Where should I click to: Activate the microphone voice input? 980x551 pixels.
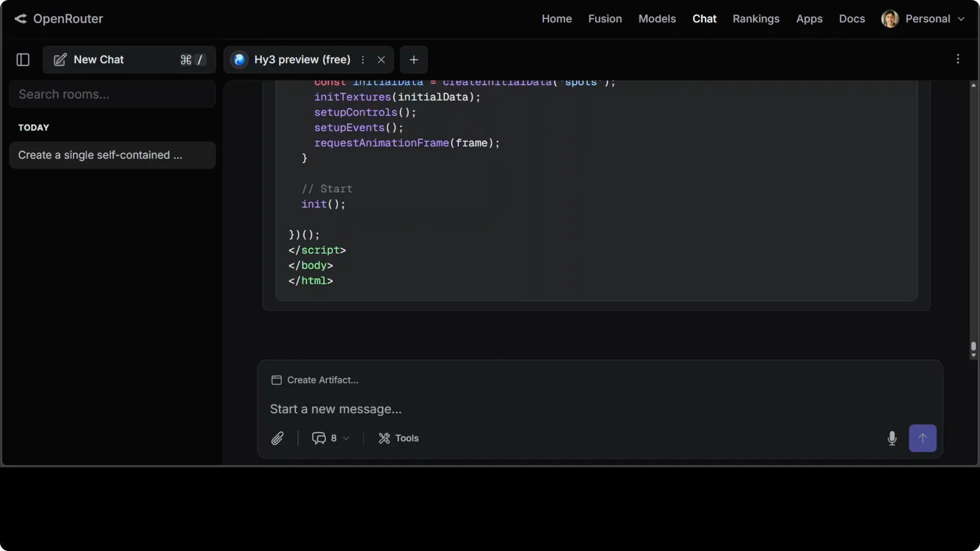point(892,438)
